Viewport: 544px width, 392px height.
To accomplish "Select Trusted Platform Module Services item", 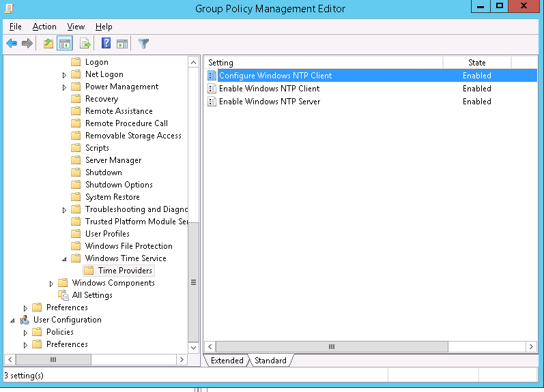I will point(137,221).
